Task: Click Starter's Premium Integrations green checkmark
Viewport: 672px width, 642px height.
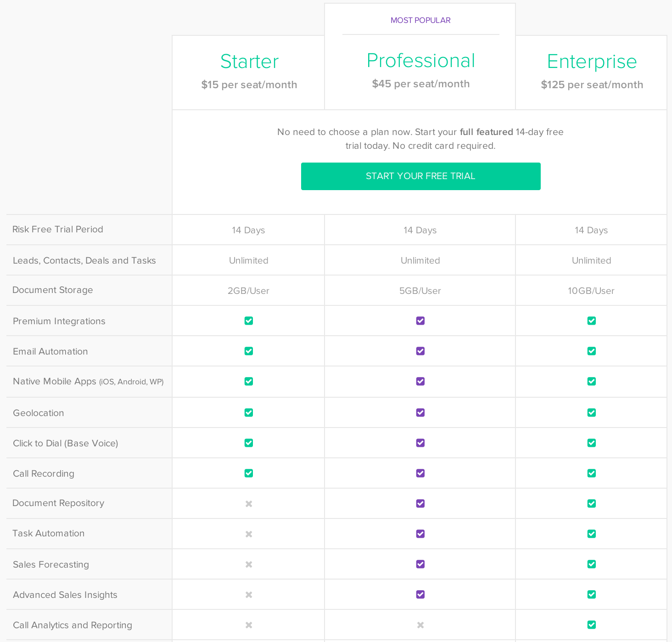Action: [249, 321]
